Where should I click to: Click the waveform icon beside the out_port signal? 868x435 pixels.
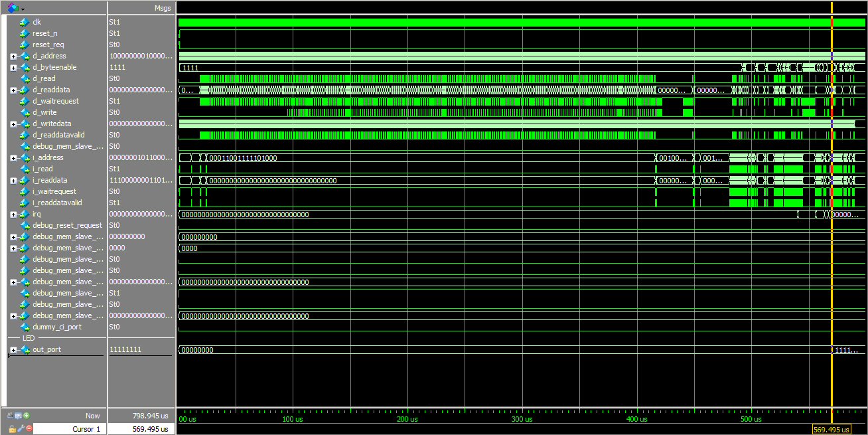pos(27,349)
